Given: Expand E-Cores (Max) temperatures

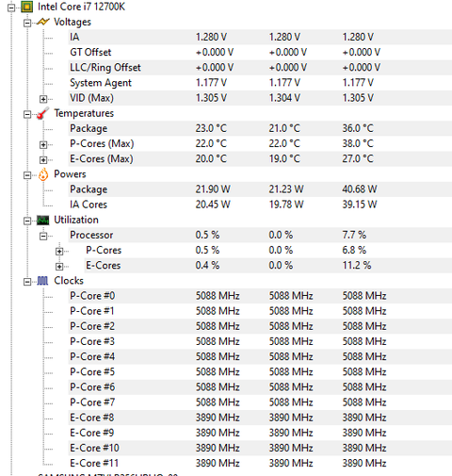Looking at the screenshot, I should [x=43, y=160].
